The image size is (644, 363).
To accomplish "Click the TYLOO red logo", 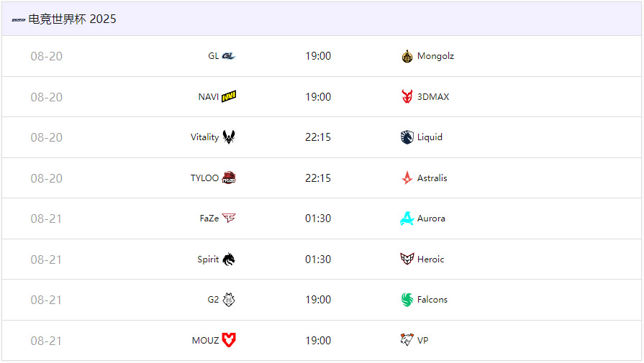I will point(229,178).
